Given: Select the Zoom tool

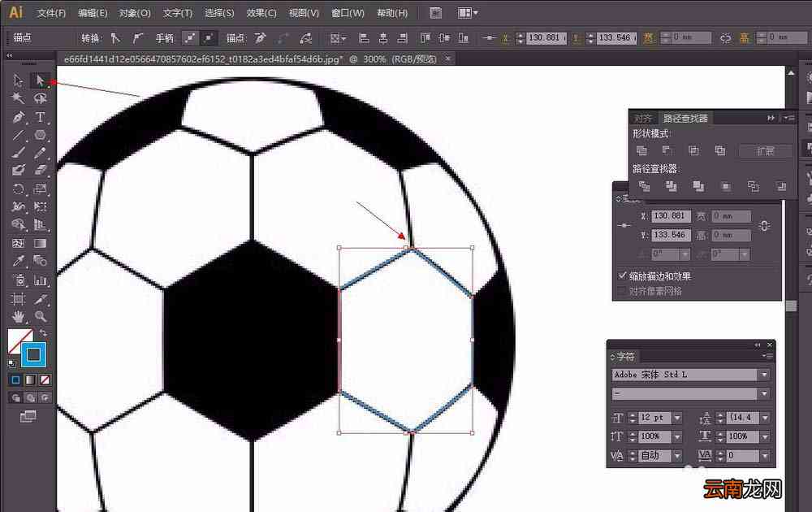Looking at the screenshot, I should pyautogui.click(x=40, y=316).
